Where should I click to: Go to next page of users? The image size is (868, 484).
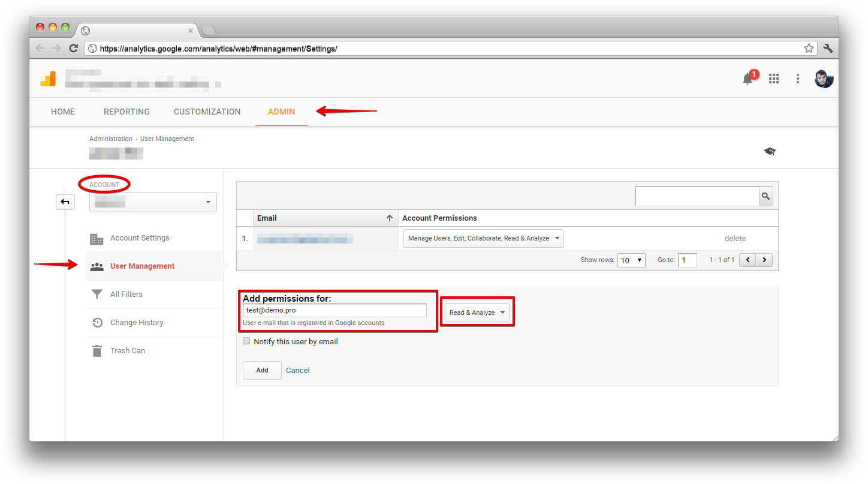tap(764, 260)
